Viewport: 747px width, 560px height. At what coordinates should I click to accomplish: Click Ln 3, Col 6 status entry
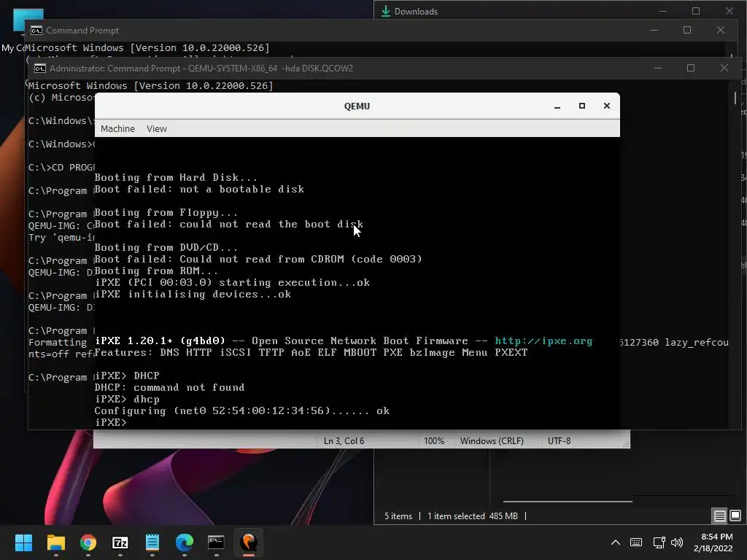click(x=344, y=441)
